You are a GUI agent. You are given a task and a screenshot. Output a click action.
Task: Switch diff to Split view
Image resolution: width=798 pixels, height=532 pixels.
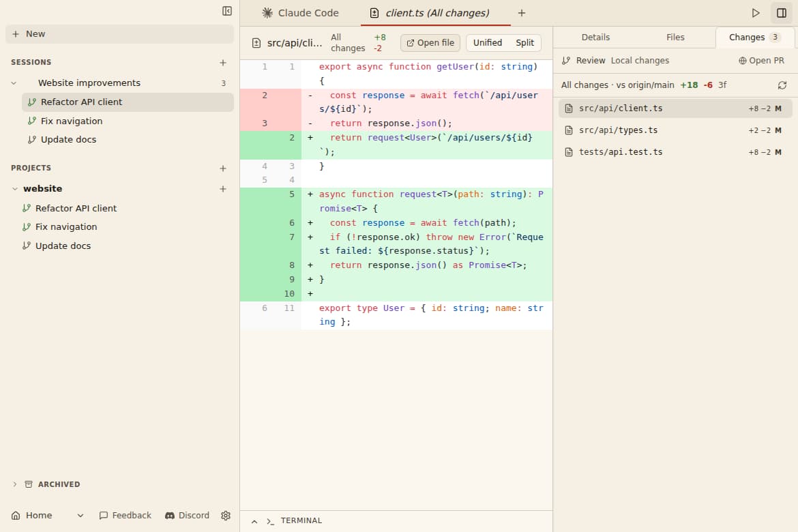pos(524,43)
